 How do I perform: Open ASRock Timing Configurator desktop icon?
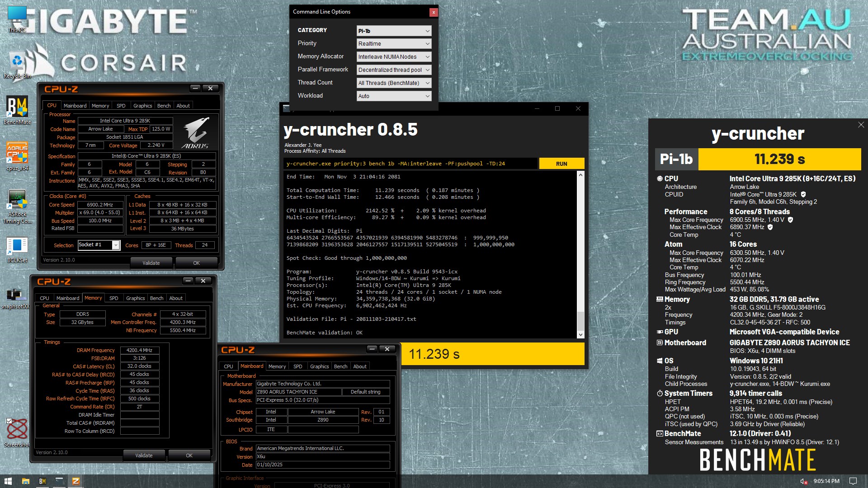[17, 206]
